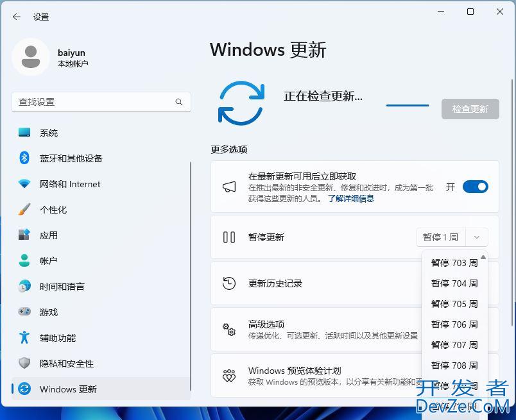
Task: Open 蓝牙和其他设备 in sidebar
Action: [x=100, y=158]
